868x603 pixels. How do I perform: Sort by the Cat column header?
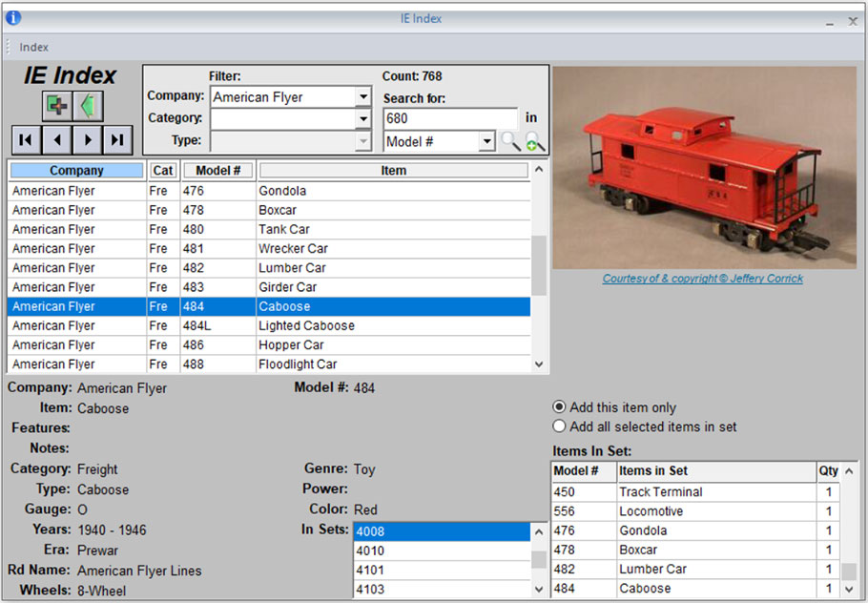(x=163, y=171)
